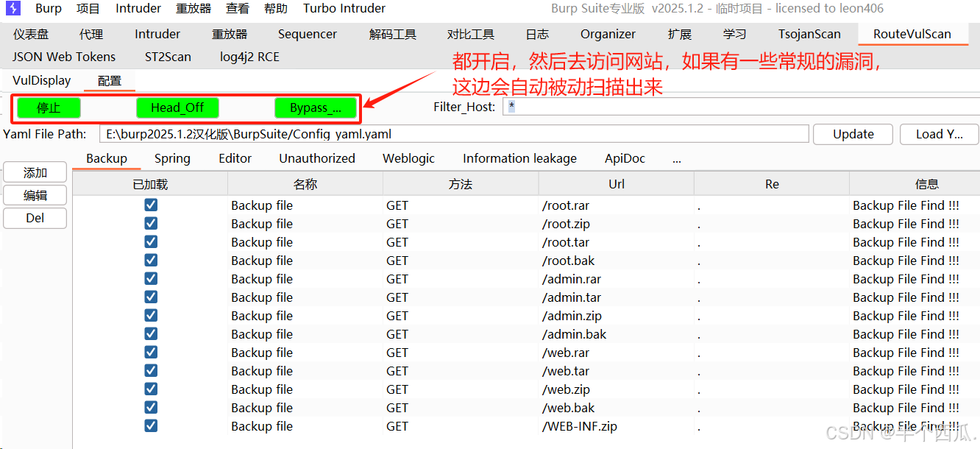The width and height of the screenshot is (980, 449).
Task: Click the Filter_Host input field
Action: tap(741, 107)
